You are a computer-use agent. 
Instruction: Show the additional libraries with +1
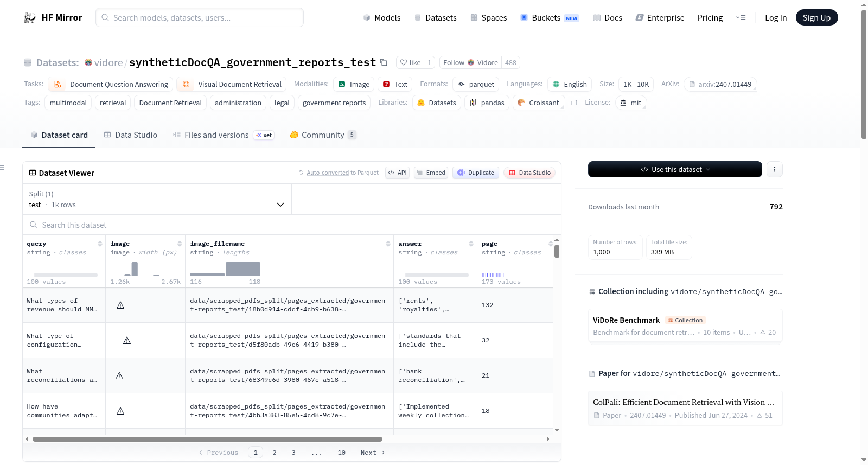click(x=573, y=103)
